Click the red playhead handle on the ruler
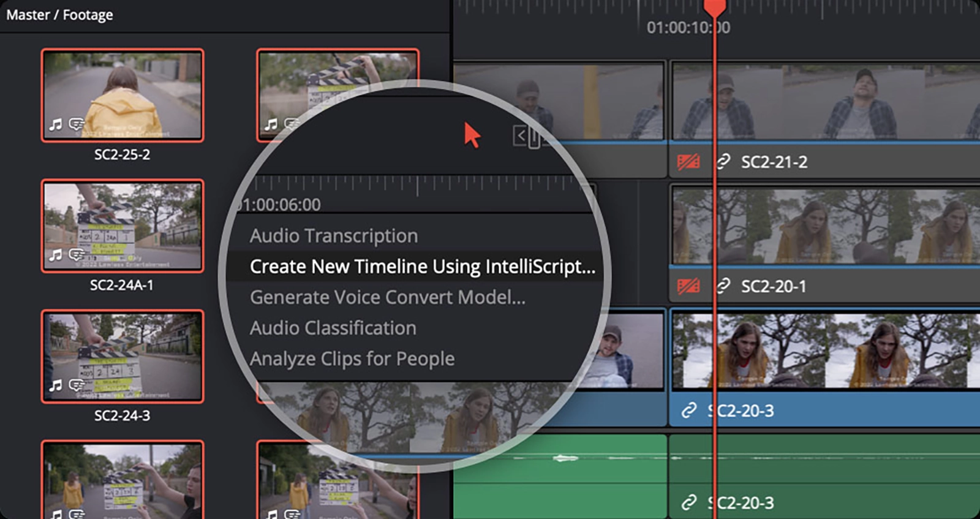This screenshot has height=519, width=980. click(714, 7)
